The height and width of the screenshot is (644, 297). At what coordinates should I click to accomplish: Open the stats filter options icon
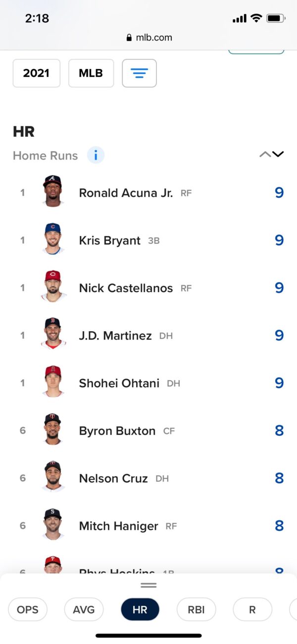[x=139, y=73]
